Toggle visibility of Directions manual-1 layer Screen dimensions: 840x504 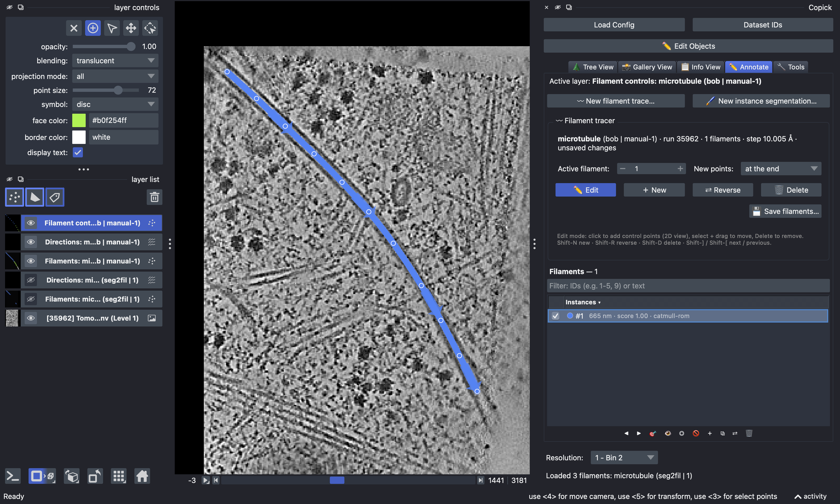pyautogui.click(x=31, y=242)
